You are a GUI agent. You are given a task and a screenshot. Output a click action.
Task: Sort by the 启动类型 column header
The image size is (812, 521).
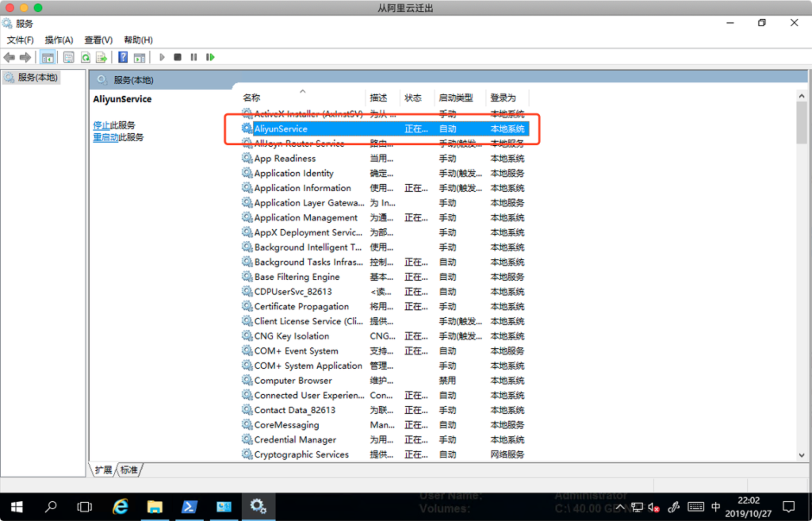pos(456,98)
